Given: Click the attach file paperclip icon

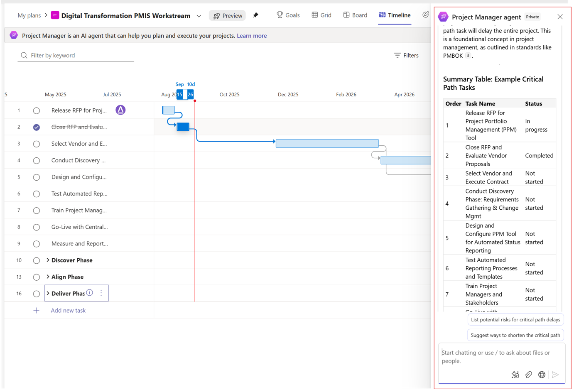Looking at the screenshot, I should [528, 375].
